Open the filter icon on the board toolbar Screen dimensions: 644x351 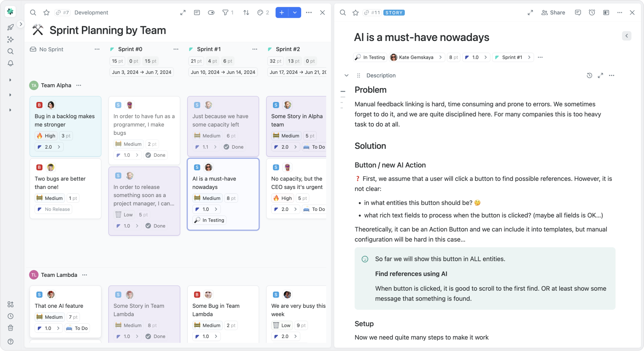pyautogui.click(x=226, y=13)
